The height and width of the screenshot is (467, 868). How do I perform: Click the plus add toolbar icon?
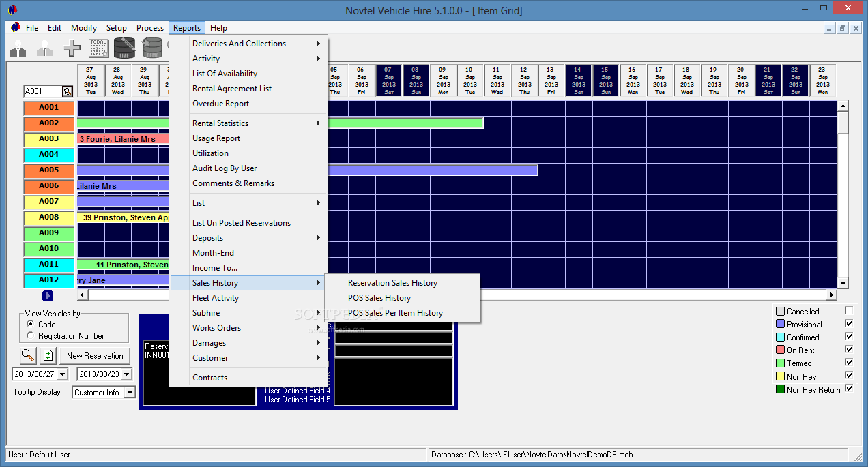point(72,48)
